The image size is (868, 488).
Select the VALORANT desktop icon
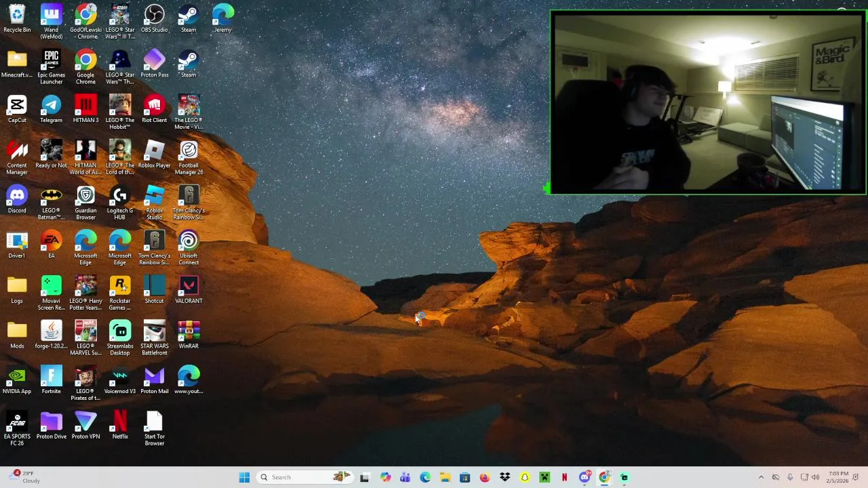tap(189, 290)
